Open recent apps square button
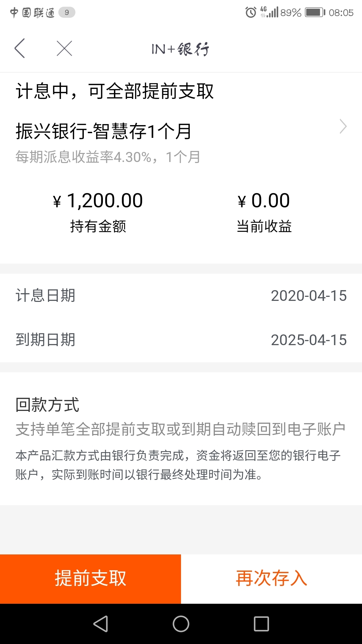 [x=261, y=624]
